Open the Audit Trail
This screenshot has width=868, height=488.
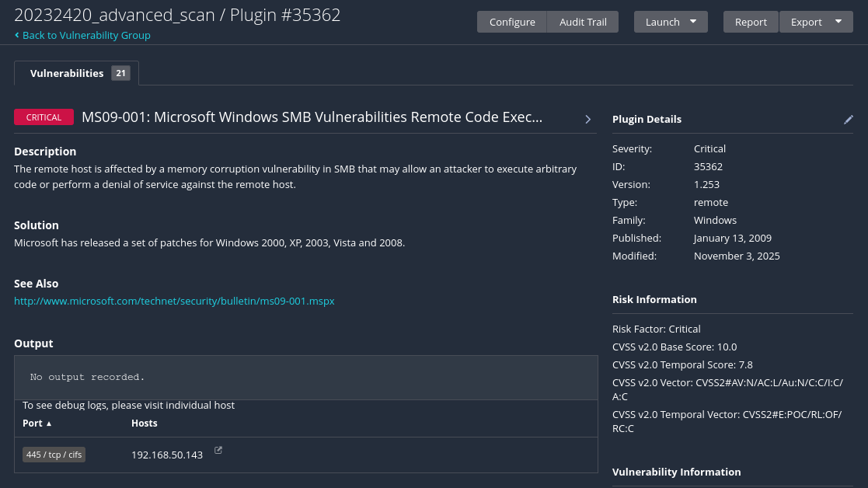[x=583, y=22]
